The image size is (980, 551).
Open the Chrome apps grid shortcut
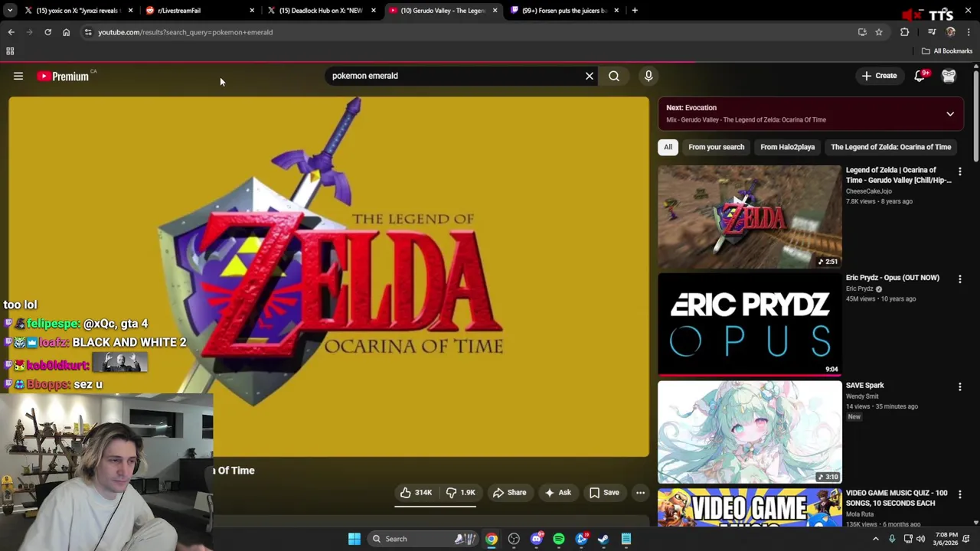[x=10, y=51]
